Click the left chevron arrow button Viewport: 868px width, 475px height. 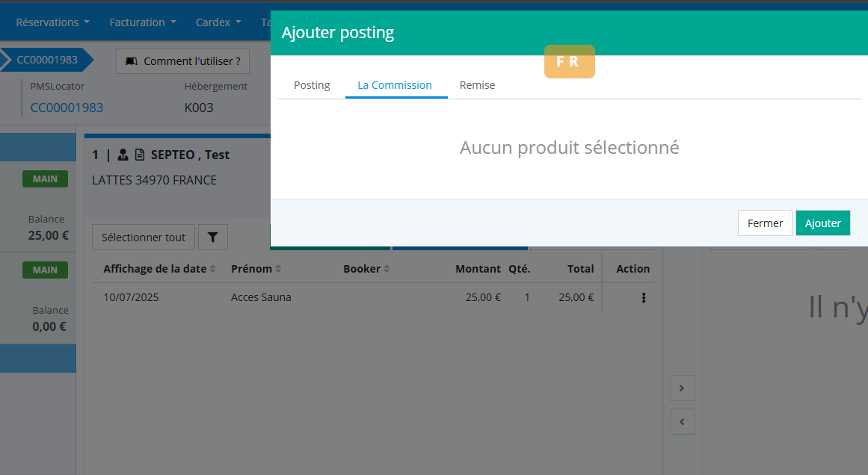click(x=682, y=421)
